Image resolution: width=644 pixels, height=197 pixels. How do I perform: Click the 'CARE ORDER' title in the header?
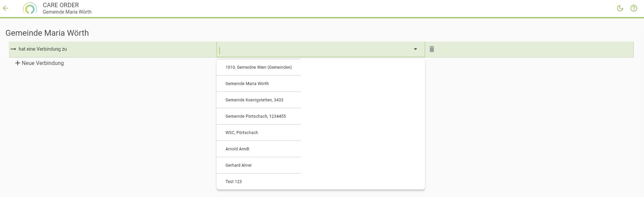coord(61,5)
